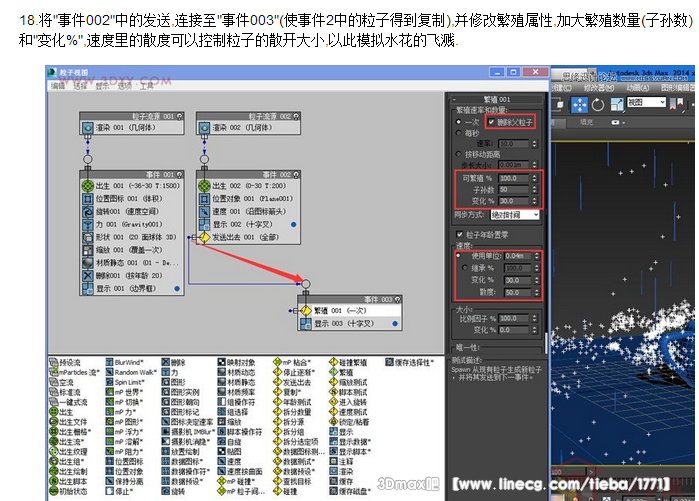The width and height of the screenshot is (699, 501).
Task: Click the 渲染 002 (几何体) render operator
Action: click(x=249, y=127)
